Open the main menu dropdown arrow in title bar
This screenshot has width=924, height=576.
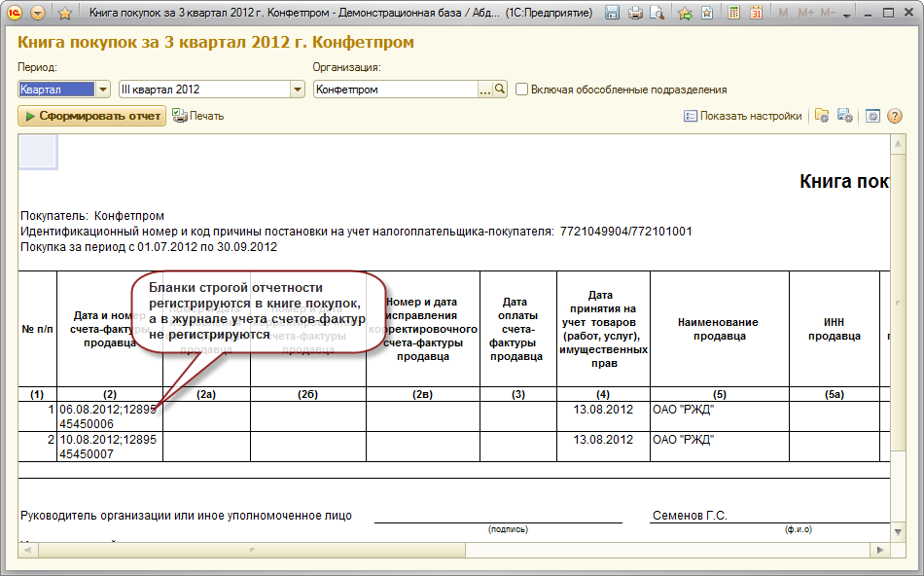(x=38, y=13)
